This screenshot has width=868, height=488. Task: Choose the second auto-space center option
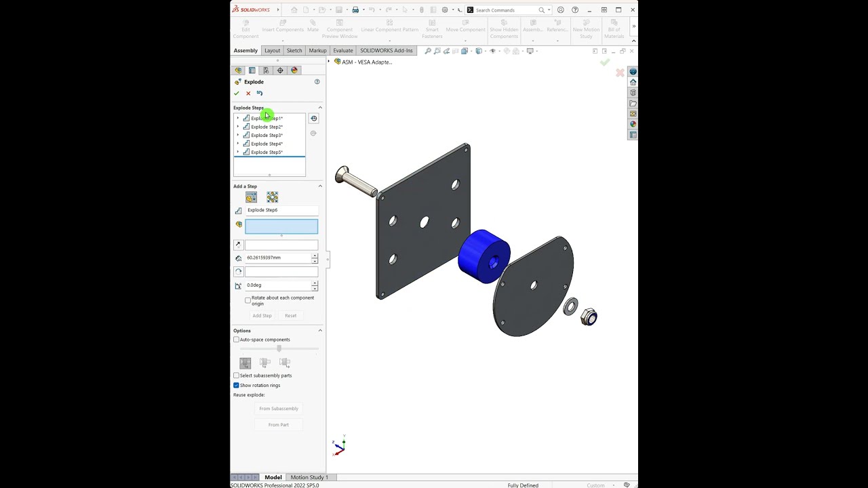pos(265,363)
